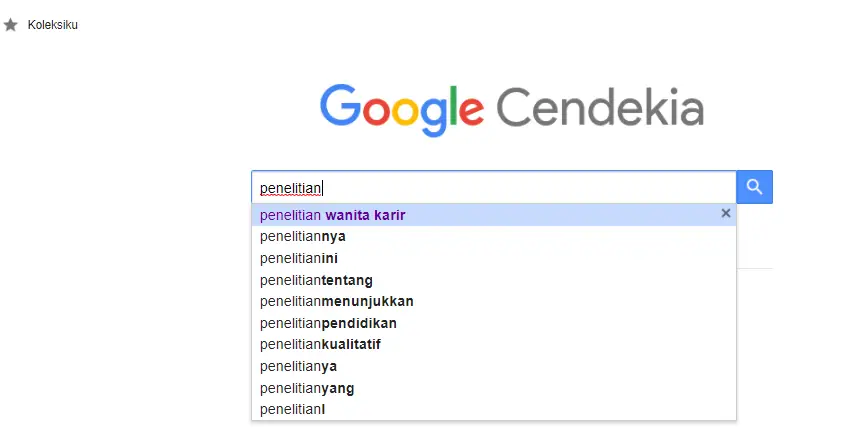Pick the 'penelitianyang' suggestion
The width and height of the screenshot is (842, 439).
coord(307,388)
